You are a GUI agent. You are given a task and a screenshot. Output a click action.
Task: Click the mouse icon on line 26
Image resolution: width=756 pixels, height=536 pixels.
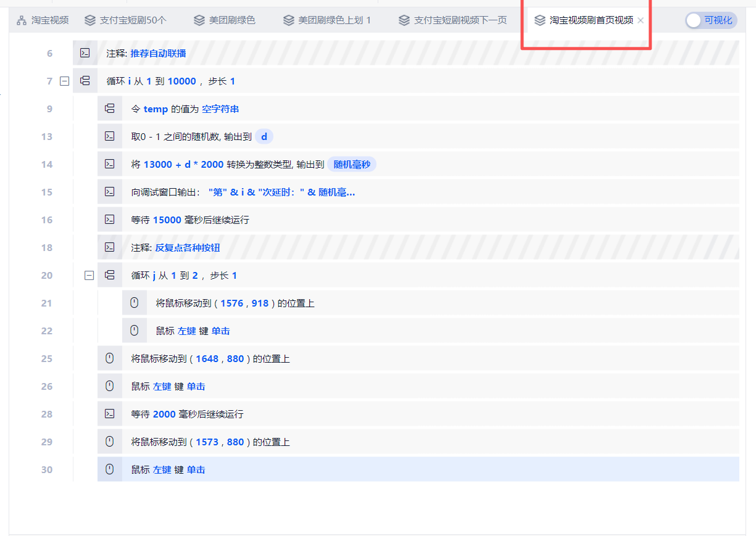pyautogui.click(x=110, y=386)
